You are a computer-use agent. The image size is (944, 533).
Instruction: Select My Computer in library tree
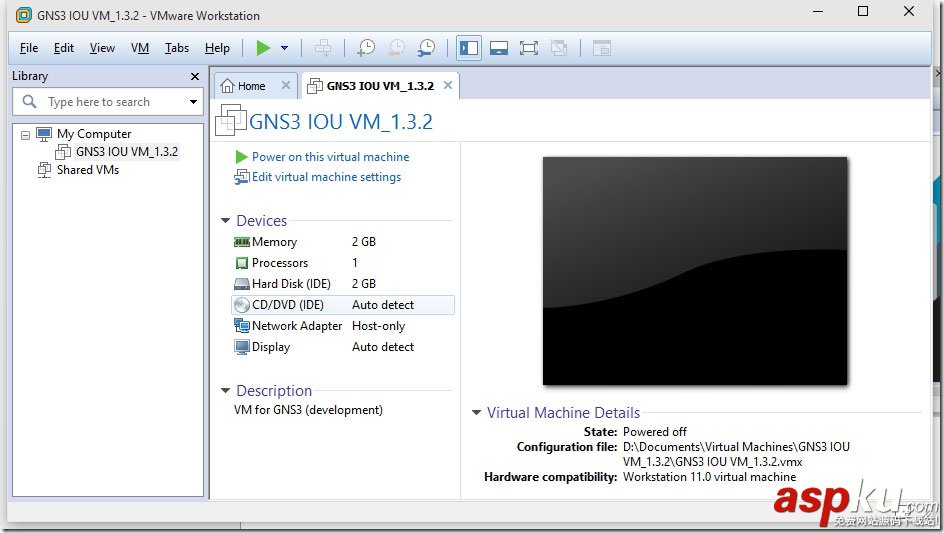coord(94,134)
